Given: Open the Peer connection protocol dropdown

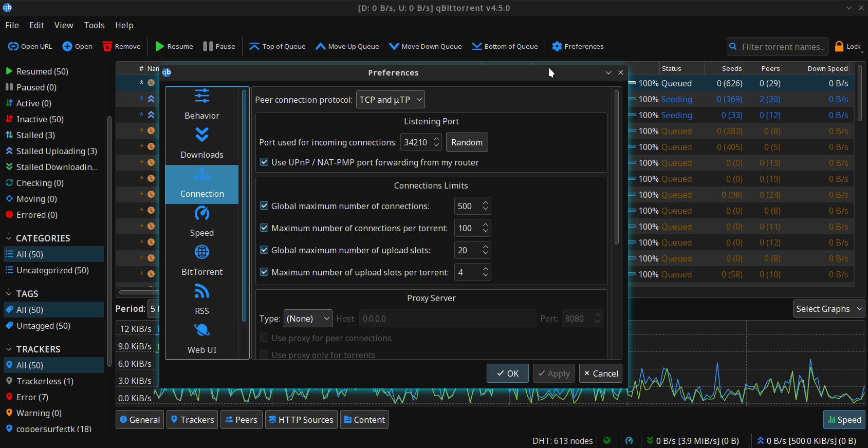Looking at the screenshot, I should 391,100.
